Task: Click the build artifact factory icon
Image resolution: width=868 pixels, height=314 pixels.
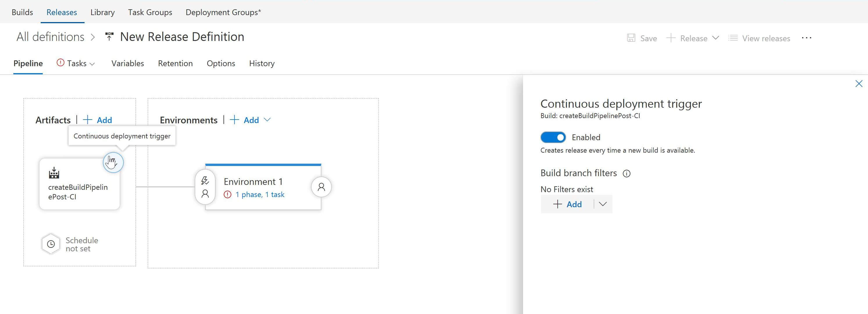Action: [x=54, y=173]
